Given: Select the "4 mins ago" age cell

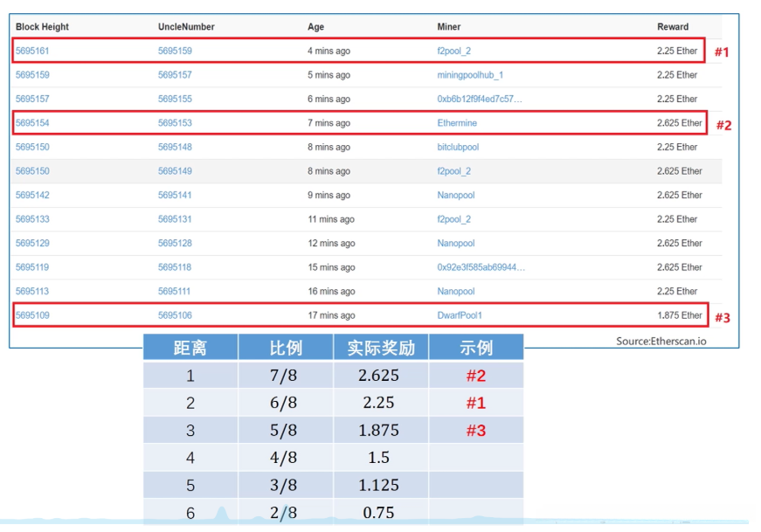Looking at the screenshot, I should point(329,51).
